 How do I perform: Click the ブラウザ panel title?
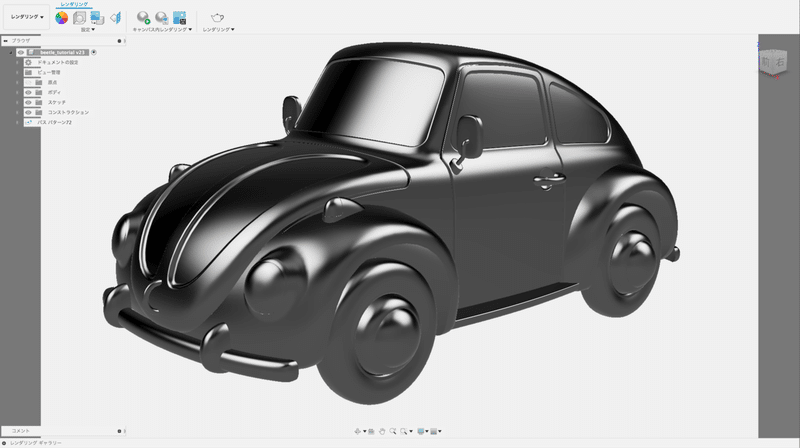[21, 40]
